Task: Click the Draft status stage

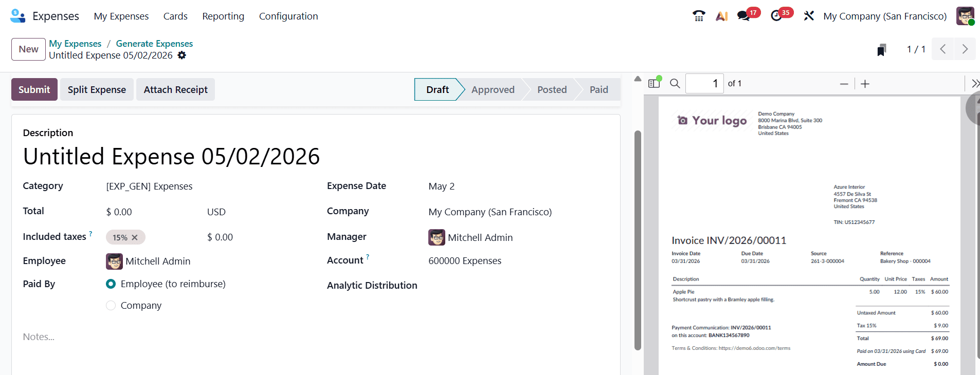Action: coord(437,89)
